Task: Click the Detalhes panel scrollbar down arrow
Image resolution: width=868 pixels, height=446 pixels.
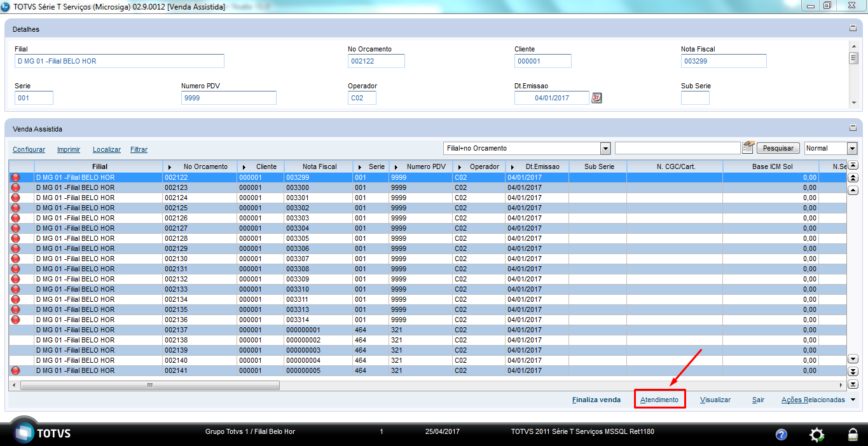Action: (854, 103)
